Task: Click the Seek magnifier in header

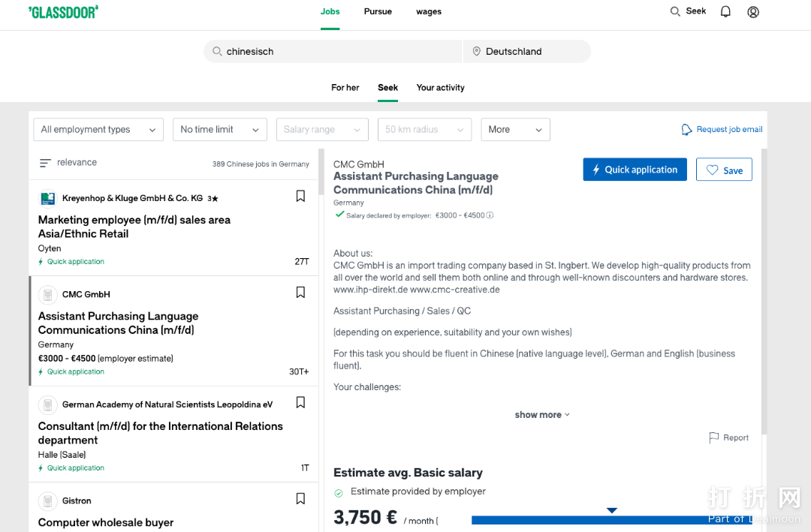Action: click(675, 11)
